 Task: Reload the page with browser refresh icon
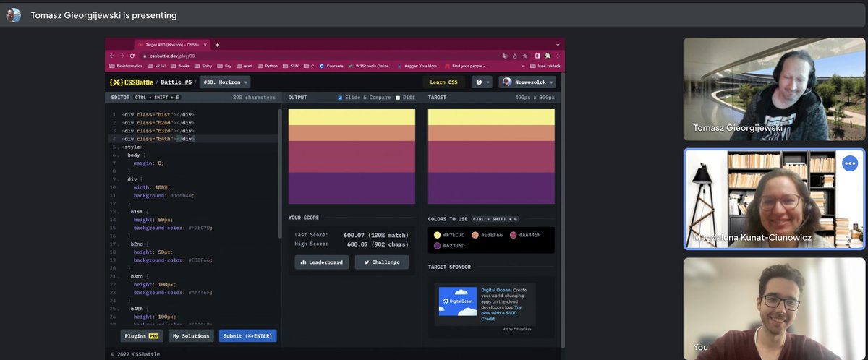[132, 56]
